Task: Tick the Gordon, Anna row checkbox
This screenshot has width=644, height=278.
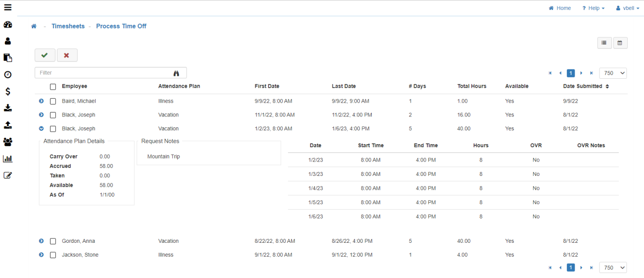Action: 53,241
